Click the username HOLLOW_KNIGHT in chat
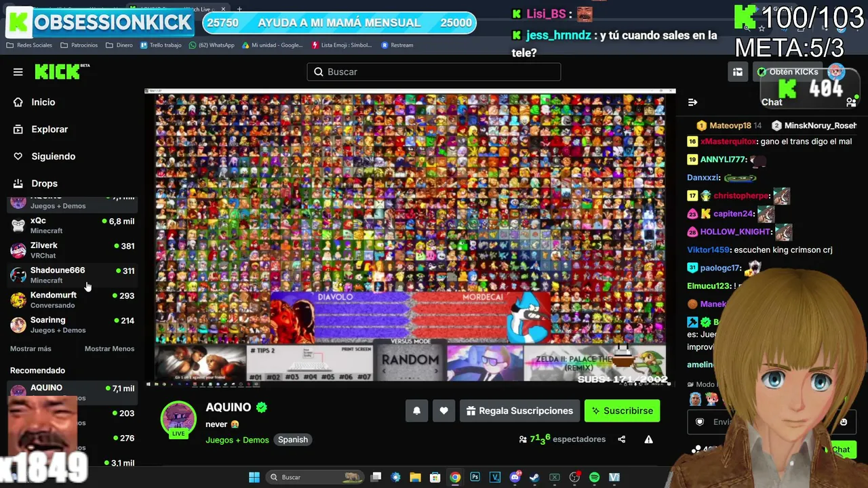This screenshot has height=488, width=868. [x=736, y=232]
